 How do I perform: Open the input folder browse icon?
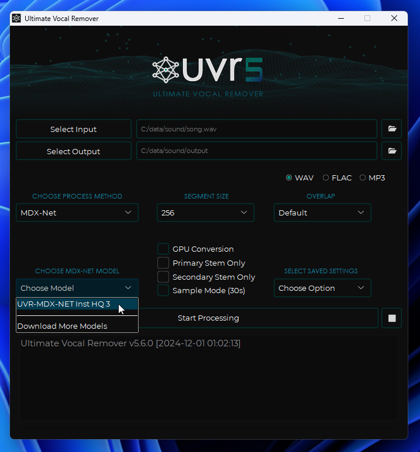click(392, 129)
